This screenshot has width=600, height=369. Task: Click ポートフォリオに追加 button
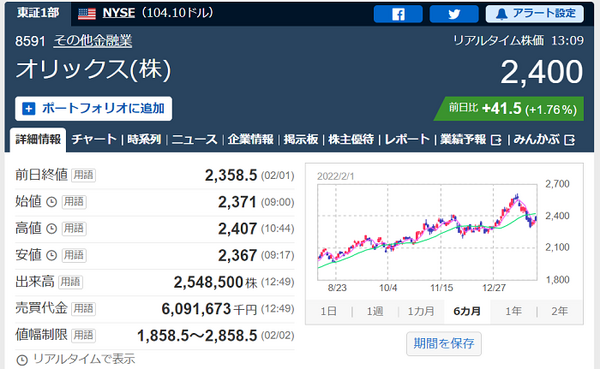point(93,109)
